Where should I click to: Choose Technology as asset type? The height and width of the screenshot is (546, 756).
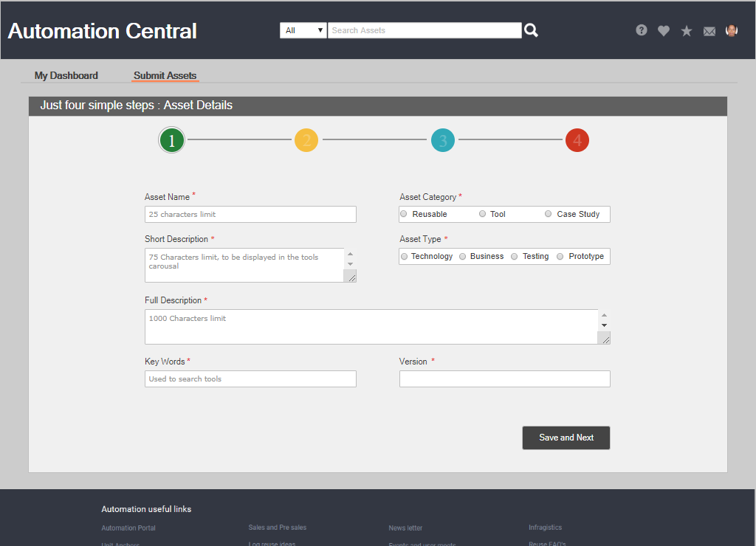(404, 256)
